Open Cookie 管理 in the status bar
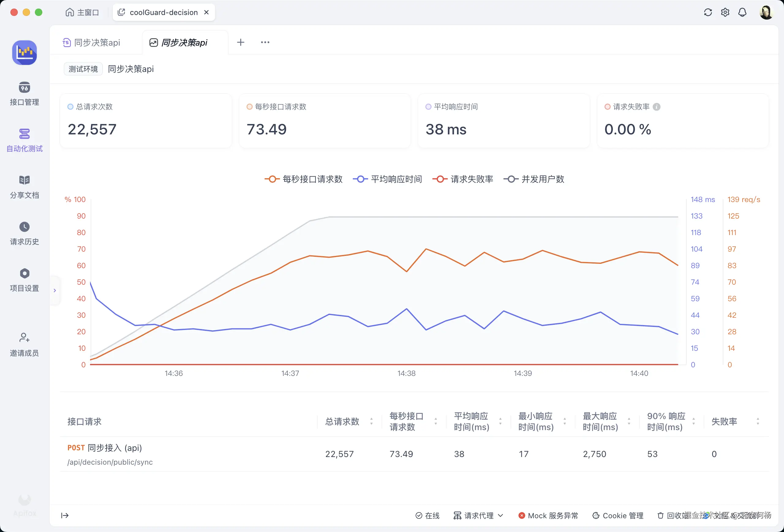The image size is (784, 532). [x=618, y=515]
